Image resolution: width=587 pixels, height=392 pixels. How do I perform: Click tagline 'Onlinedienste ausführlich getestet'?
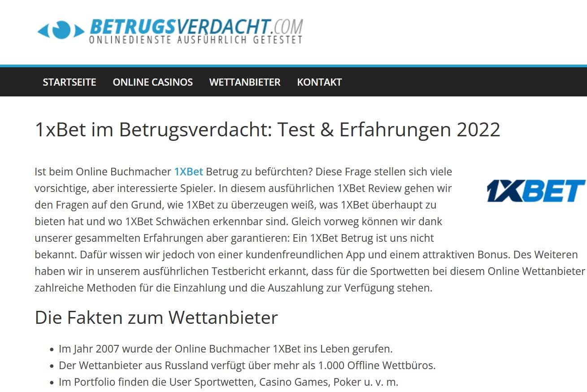click(196, 40)
